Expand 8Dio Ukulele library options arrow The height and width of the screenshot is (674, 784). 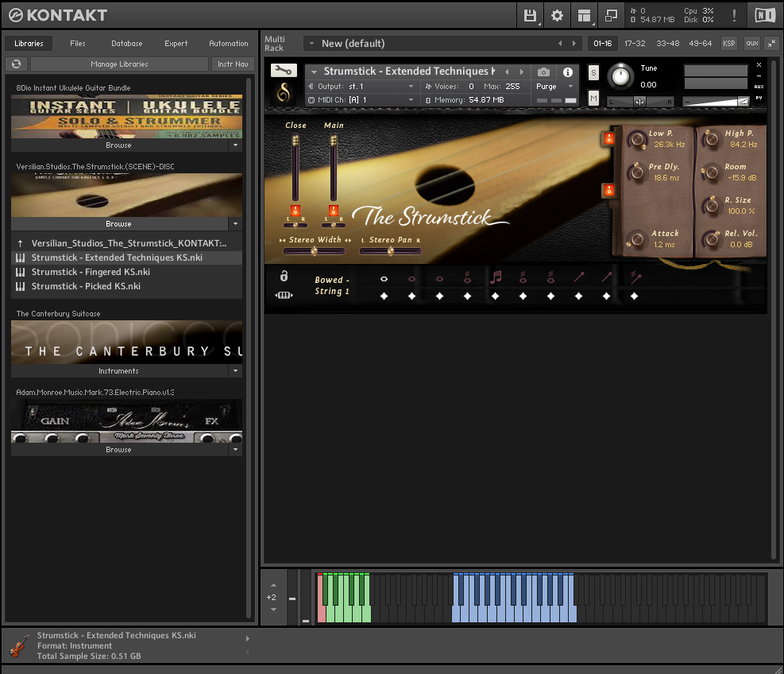pyautogui.click(x=235, y=145)
